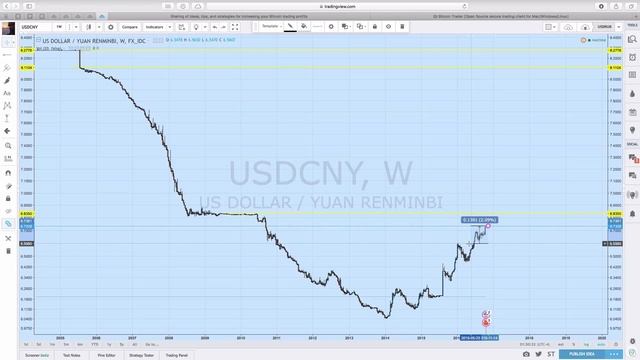The height and width of the screenshot is (360, 640).
Task: Click the StockTwits ST icon
Action: pyautogui.click(x=551, y=354)
